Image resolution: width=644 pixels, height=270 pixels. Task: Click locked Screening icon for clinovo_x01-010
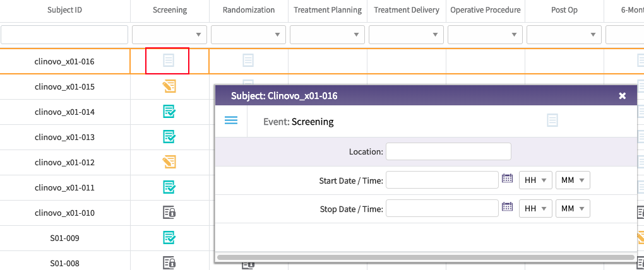pos(169,213)
